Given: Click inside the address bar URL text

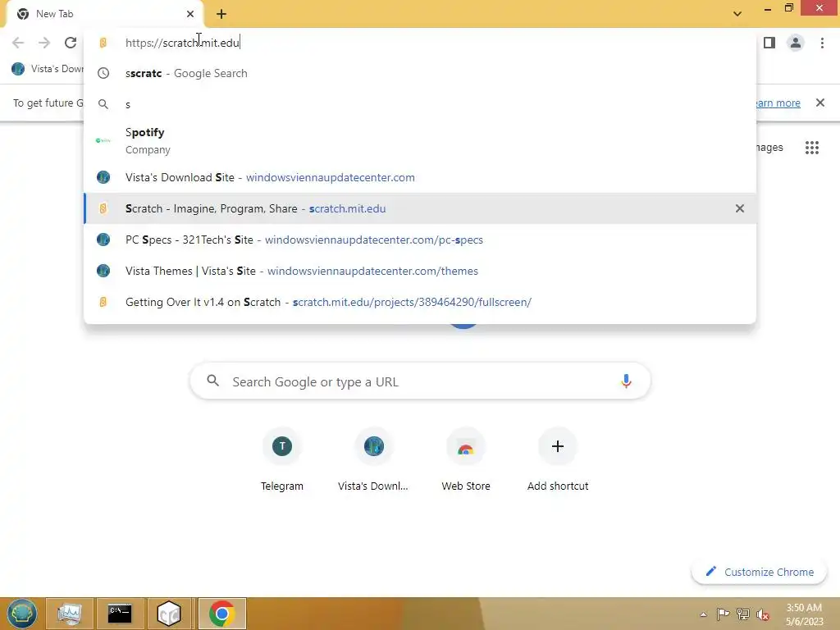Looking at the screenshot, I should pos(182,43).
